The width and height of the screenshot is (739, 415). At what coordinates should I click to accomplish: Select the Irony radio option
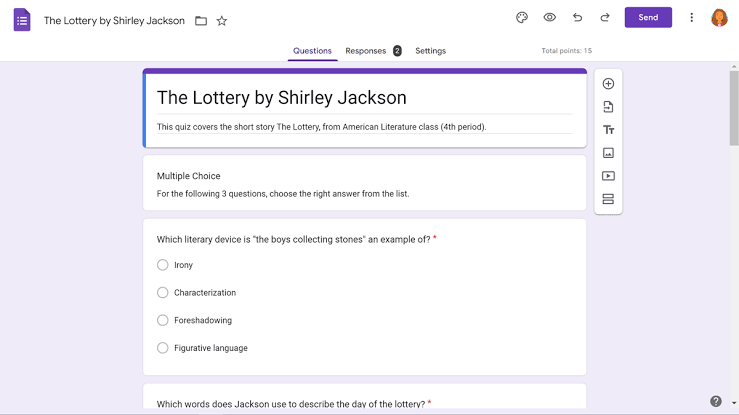(162, 265)
